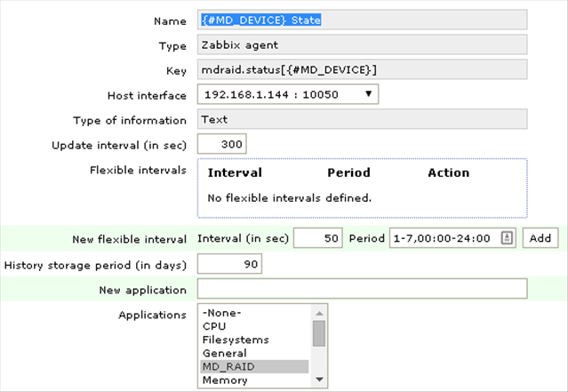The width and height of the screenshot is (568, 392).
Task: Click the Applications list scrollbar thumb
Action: pos(319,333)
